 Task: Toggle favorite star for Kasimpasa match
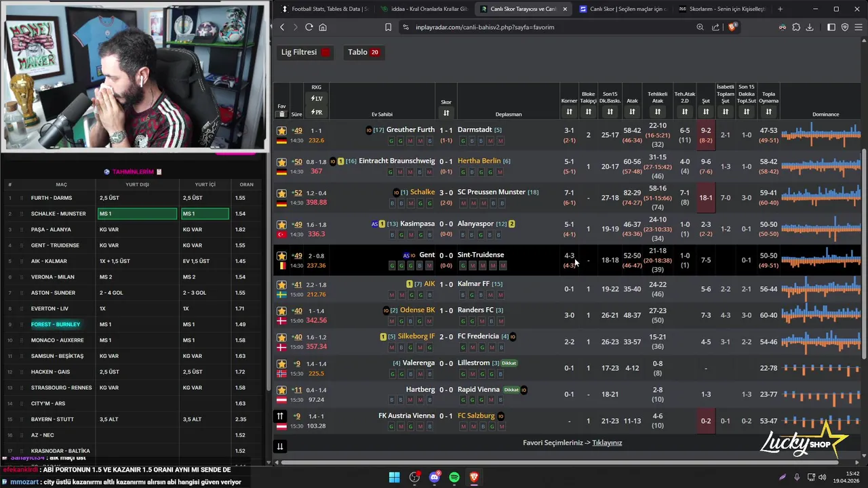[x=281, y=224]
